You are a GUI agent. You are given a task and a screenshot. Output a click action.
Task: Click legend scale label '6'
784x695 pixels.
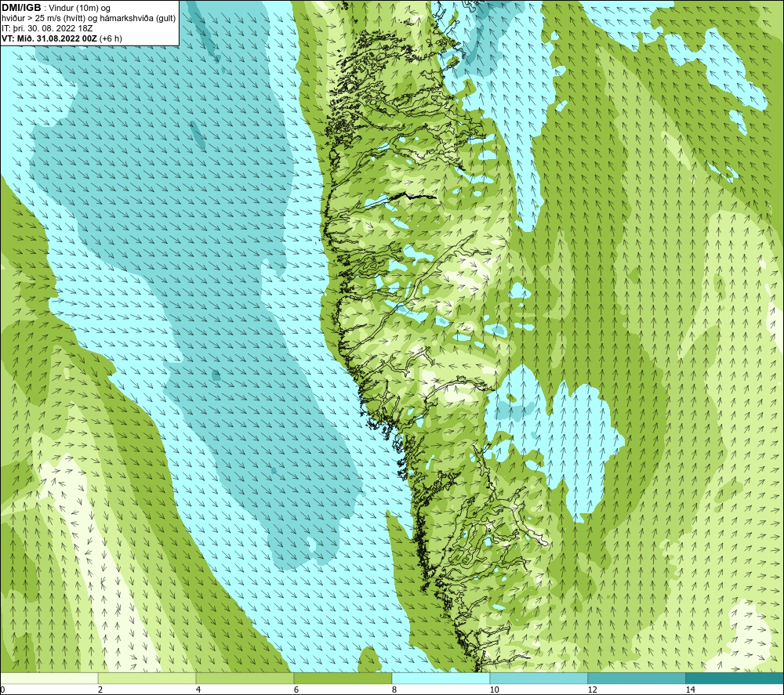coord(296,690)
